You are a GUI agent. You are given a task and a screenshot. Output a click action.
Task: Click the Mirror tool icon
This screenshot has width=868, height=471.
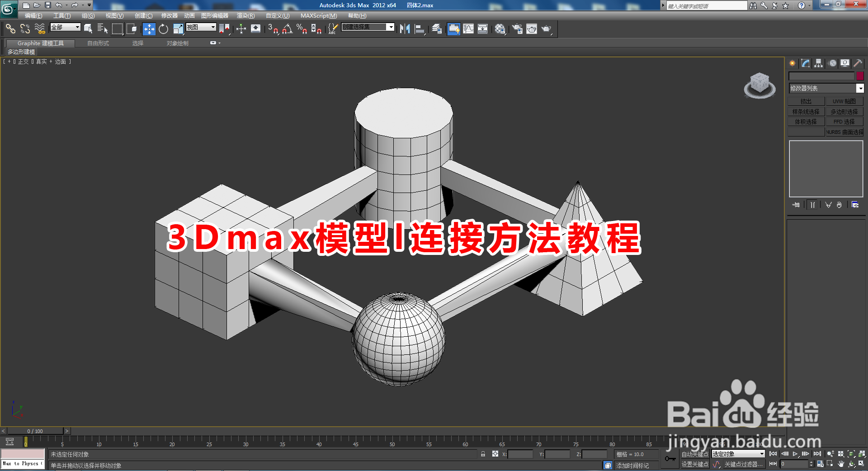click(x=405, y=29)
